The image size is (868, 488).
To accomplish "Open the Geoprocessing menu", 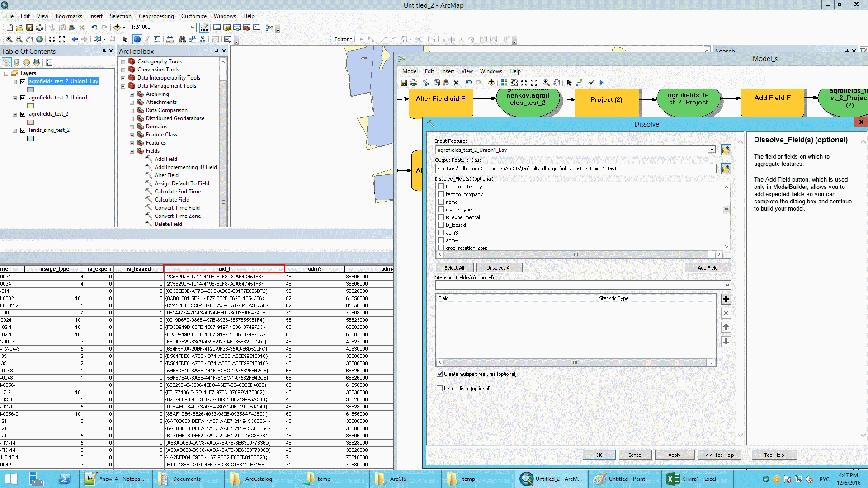I will 156,16.
